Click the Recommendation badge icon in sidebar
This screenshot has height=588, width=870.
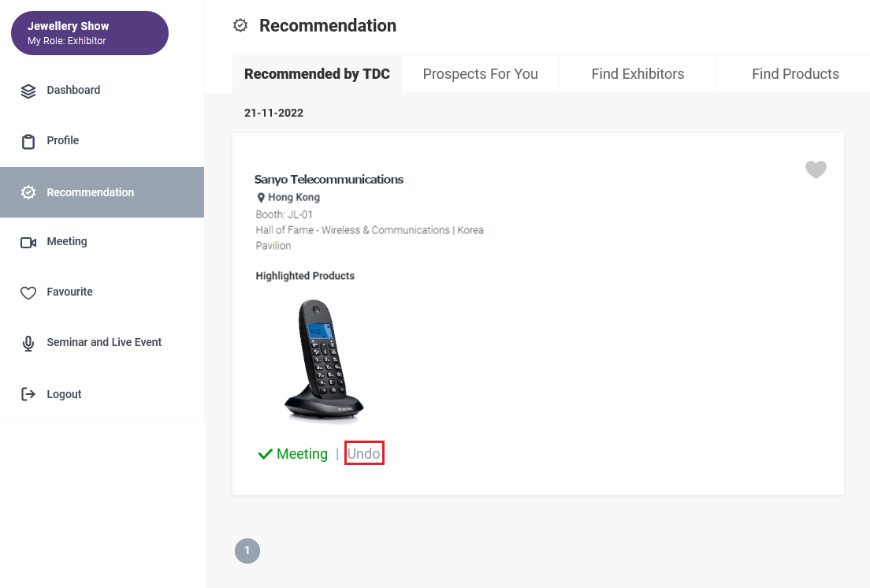click(x=28, y=192)
